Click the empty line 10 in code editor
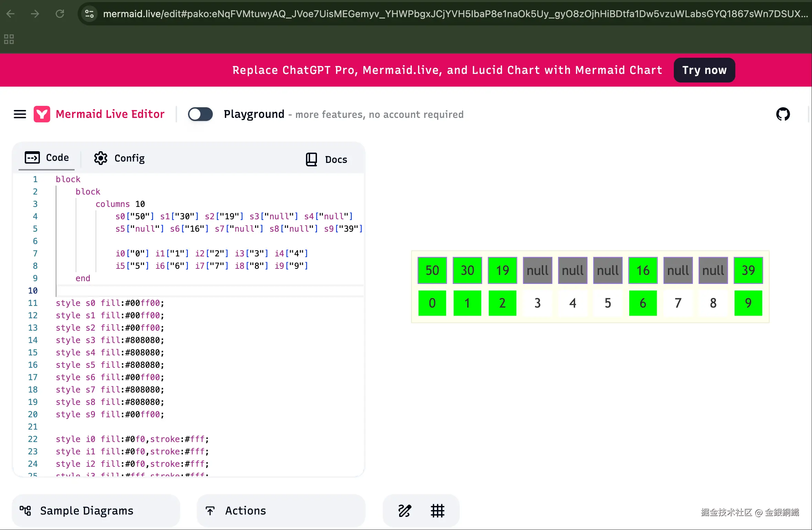The height and width of the screenshot is (530, 812). [x=206, y=291]
